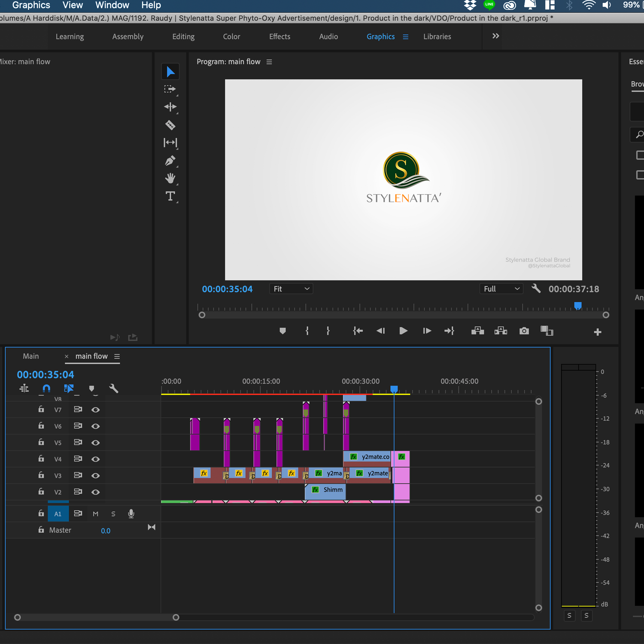Select the Hand tool

(x=170, y=178)
